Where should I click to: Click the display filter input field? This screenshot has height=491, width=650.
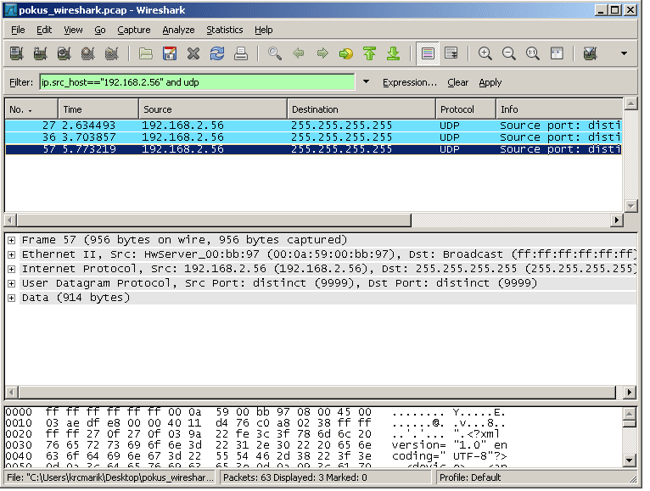pos(197,82)
